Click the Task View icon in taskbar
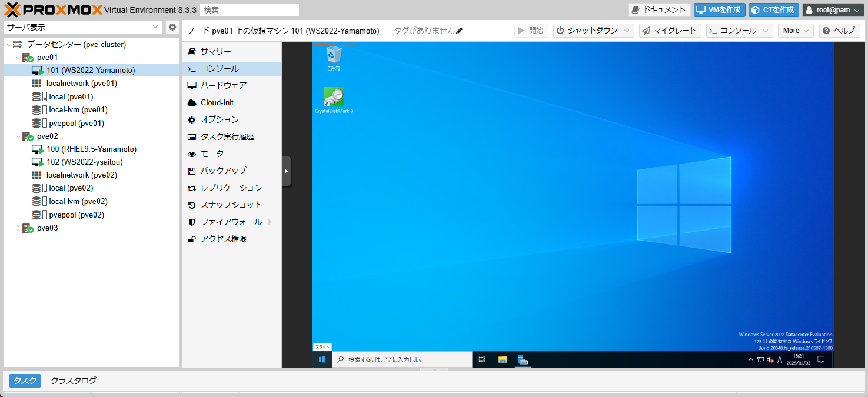 (x=482, y=359)
